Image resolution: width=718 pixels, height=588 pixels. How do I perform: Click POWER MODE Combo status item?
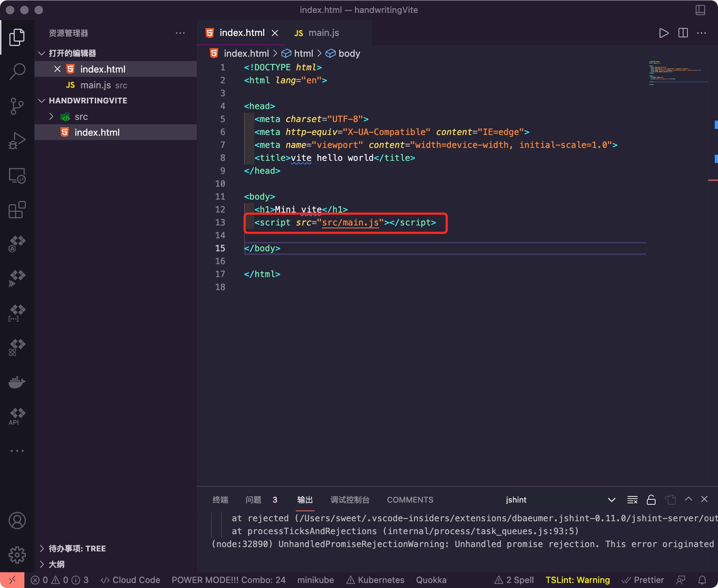tap(229, 580)
